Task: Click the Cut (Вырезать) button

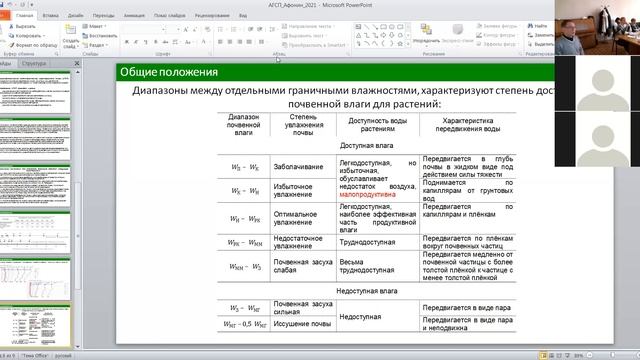Action: pos(23,27)
